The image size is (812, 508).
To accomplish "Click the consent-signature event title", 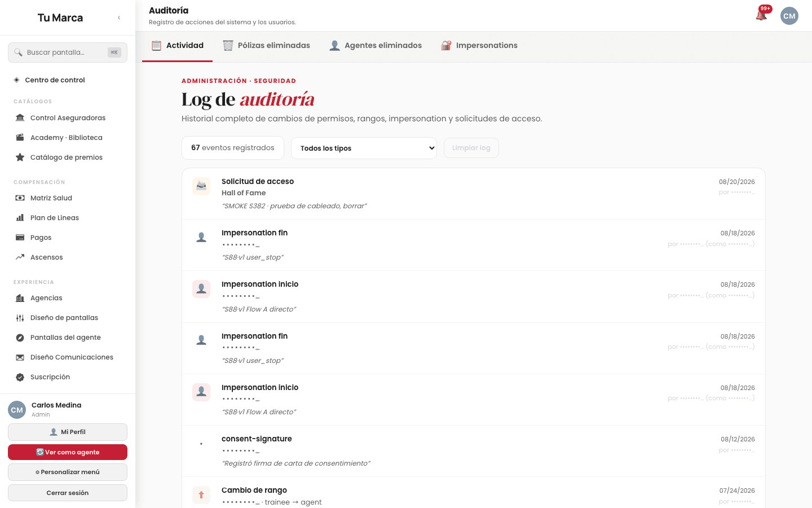I will tap(257, 439).
